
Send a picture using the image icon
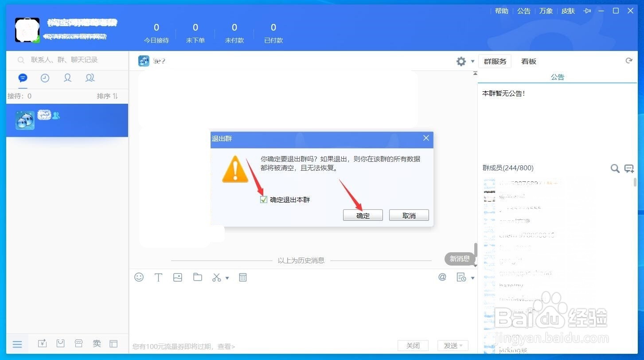click(178, 278)
